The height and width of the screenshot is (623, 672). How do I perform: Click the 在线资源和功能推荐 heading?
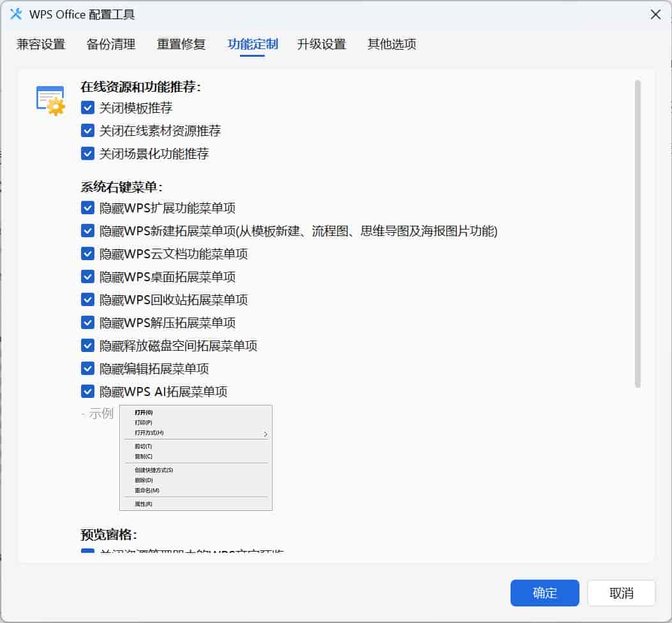(x=140, y=87)
